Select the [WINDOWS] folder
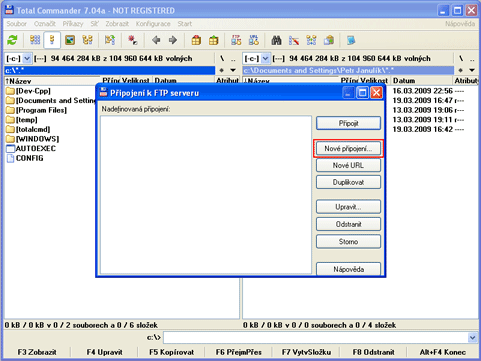The image size is (481, 361). [x=33, y=139]
